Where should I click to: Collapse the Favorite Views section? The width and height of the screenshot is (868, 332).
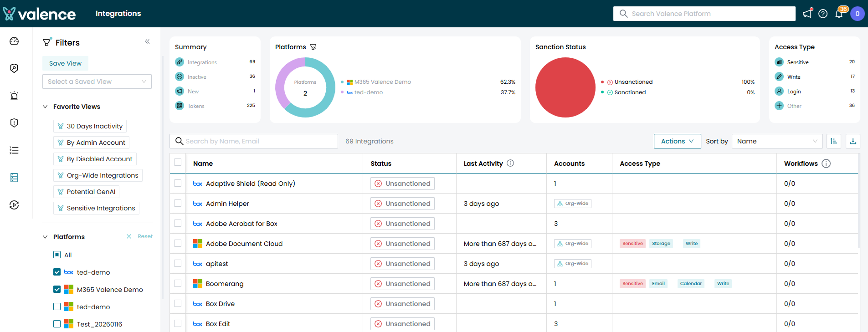(45, 107)
